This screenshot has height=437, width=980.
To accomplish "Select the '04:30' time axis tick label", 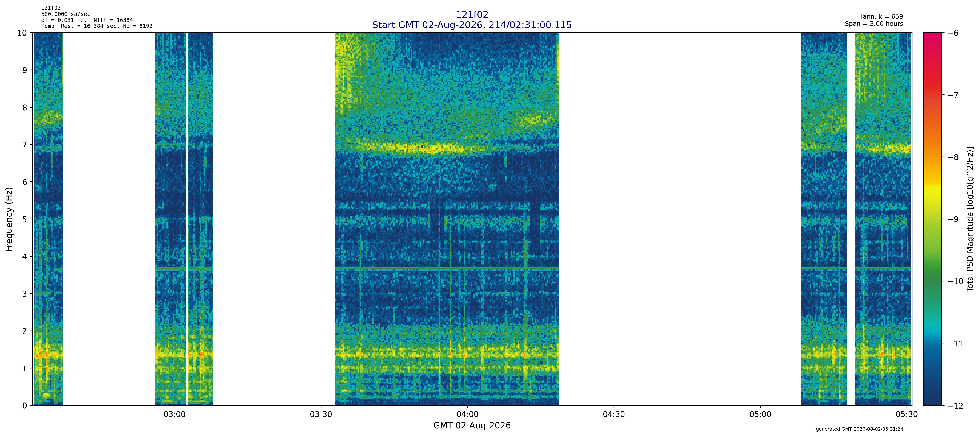I will click(x=614, y=415).
